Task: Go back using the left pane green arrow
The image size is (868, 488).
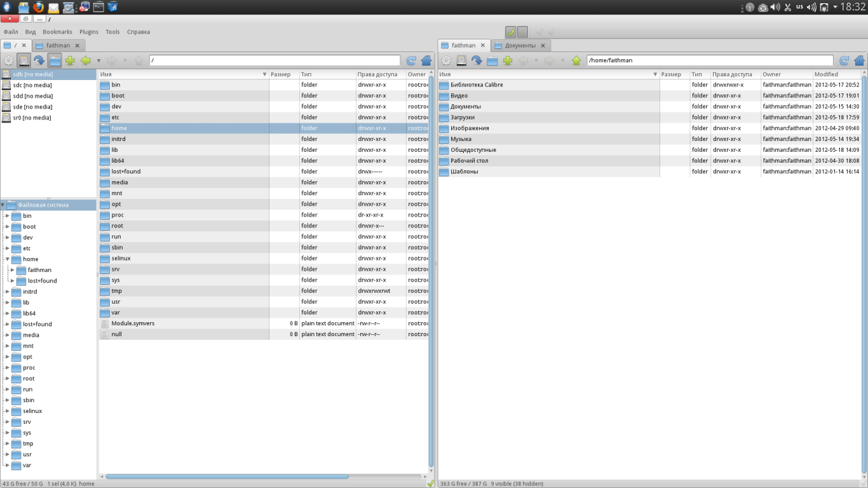Action: point(86,60)
